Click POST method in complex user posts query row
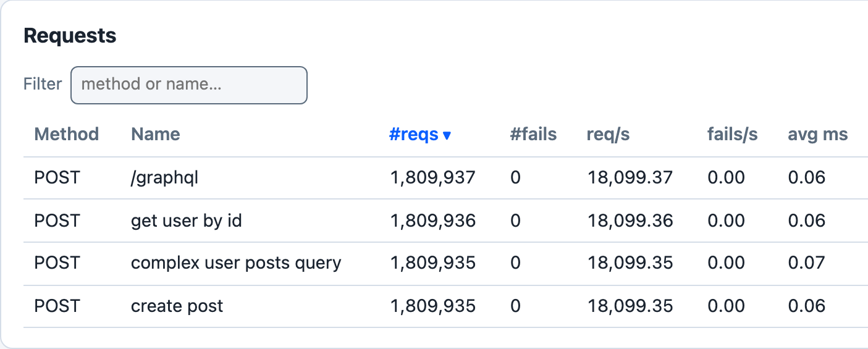This screenshot has width=868, height=349. click(57, 263)
